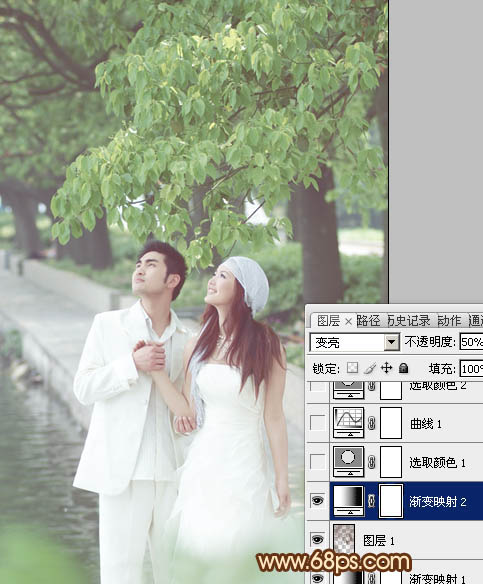This screenshot has height=584, width=483.
Task: Switch to the 动作 tab
Action: [x=449, y=321]
